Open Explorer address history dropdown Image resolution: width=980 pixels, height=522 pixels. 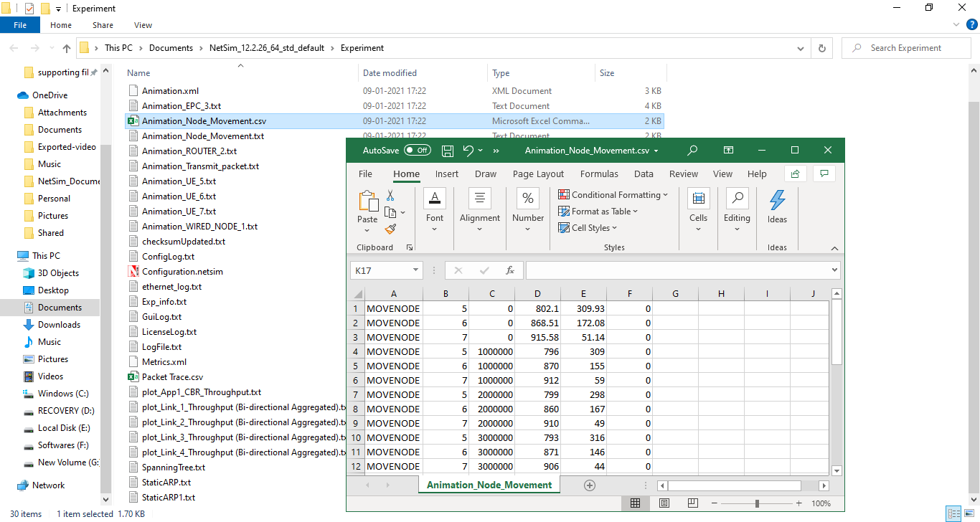pos(801,48)
